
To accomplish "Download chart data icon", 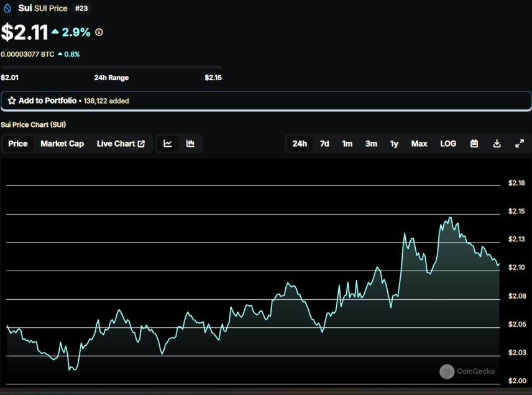I will [x=497, y=144].
